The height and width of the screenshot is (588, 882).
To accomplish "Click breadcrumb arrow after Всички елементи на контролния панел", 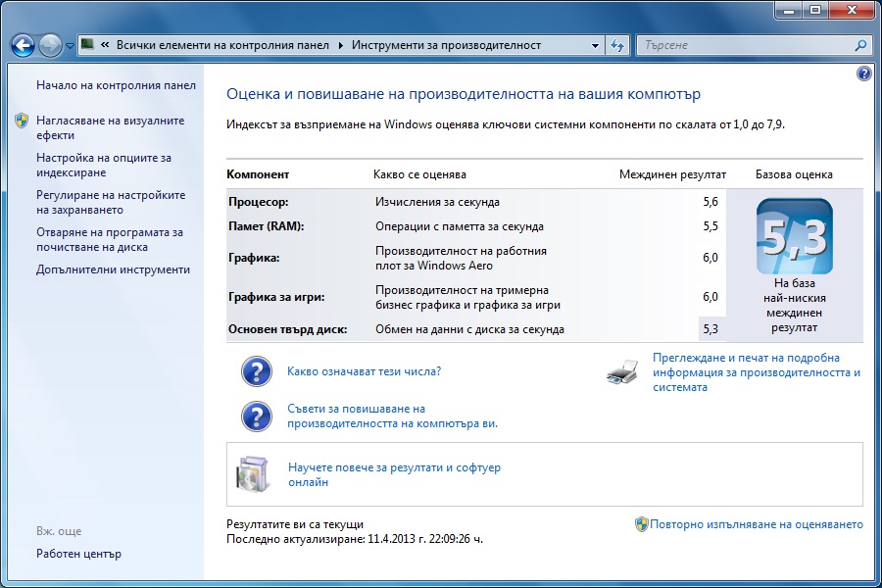I will (x=341, y=46).
